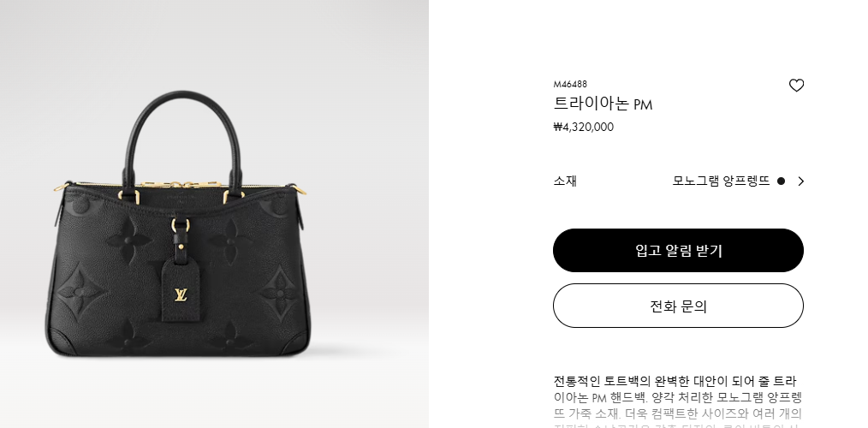The height and width of the screenshot is (428, 868).
Task: Select the 모노그램 앙프렝뜨 material text
Action: pos(721,181)
